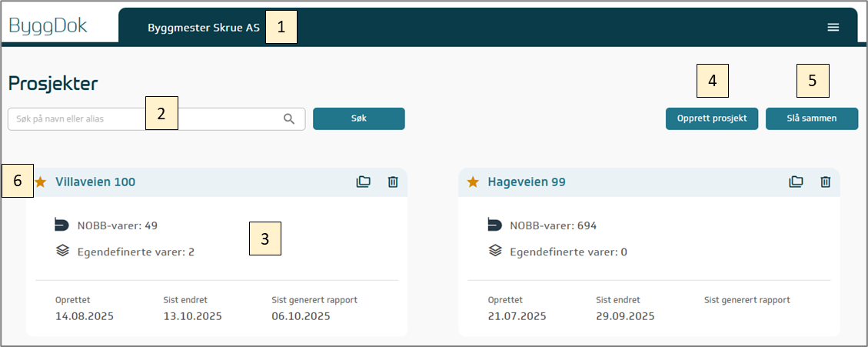Click the Prosjekter page heading
This screenshot has height=347, width=868.
tap(53, 84)
